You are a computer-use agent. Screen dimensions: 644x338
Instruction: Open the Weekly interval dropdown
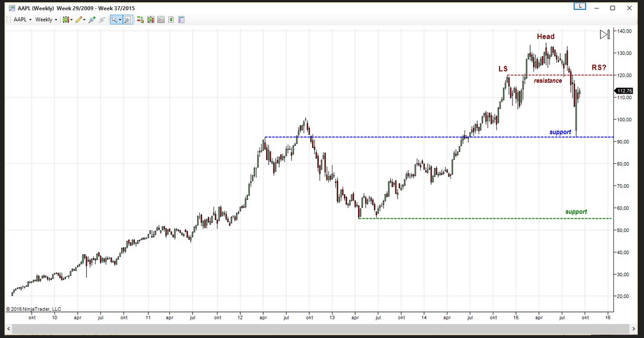coord(45,19)
